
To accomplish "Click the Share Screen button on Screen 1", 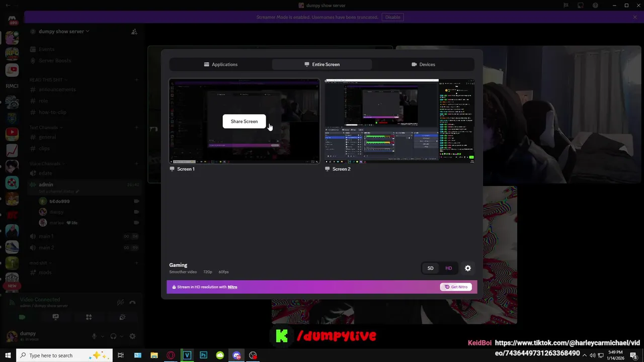I will [244, 121].
